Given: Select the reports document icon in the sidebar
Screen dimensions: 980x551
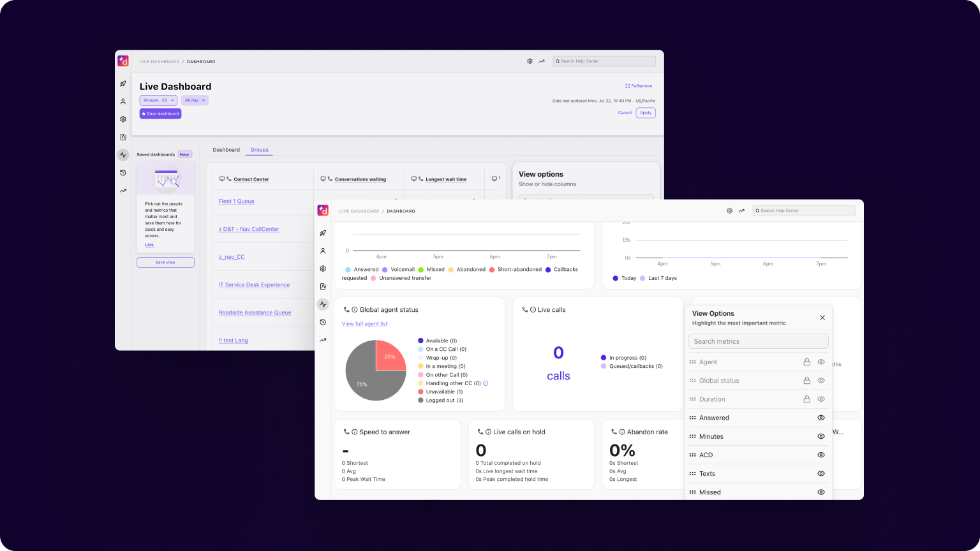Looking at the screenshot, I should click(x=123, y=136).
